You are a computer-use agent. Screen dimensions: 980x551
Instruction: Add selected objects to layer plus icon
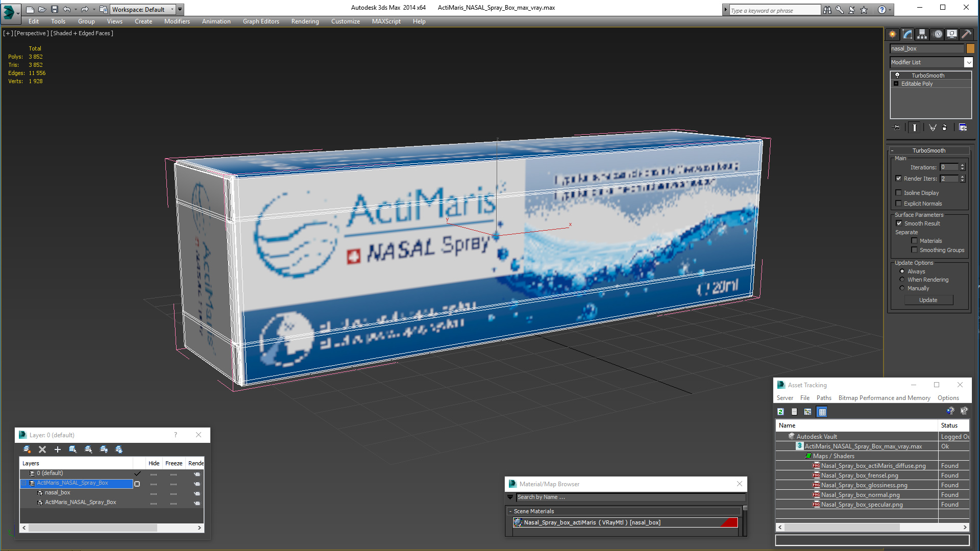(x=58, y=449)
